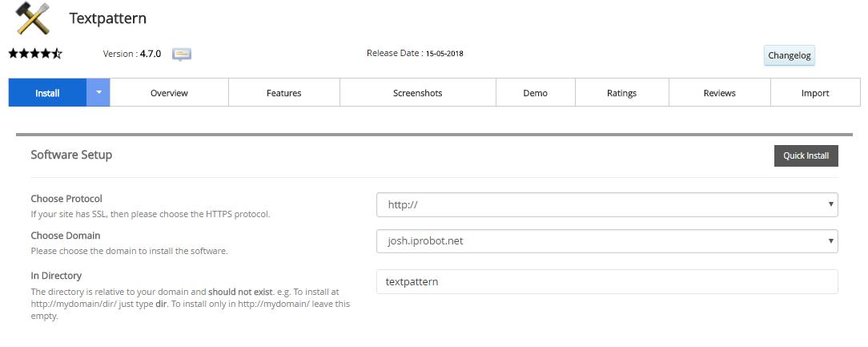868x347 pixels.
Task: Open the Choose Protocol http:// dropdown
Action: [x=607, y=204]
